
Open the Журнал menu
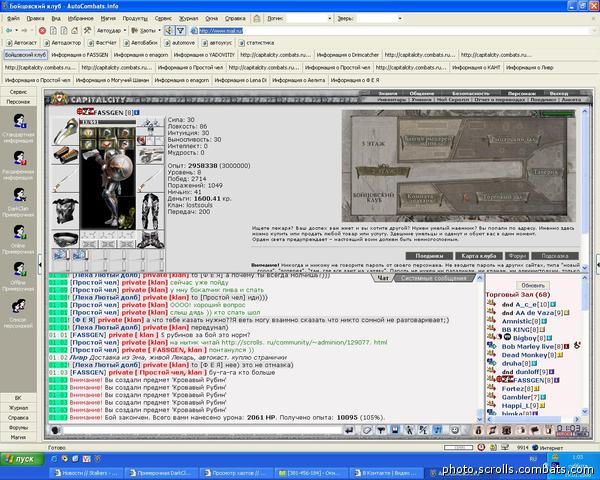pos(189,18)
